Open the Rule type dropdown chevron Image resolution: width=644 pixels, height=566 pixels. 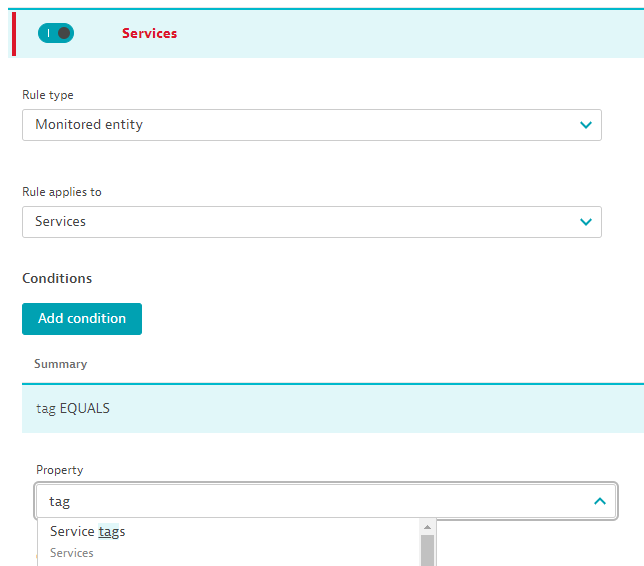[x=586, y=125]
